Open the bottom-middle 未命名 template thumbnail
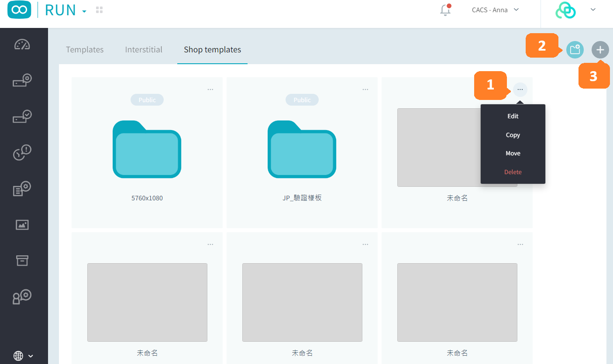Image resolution: width=613 pixels, height=364 pixels. [302, 302]
